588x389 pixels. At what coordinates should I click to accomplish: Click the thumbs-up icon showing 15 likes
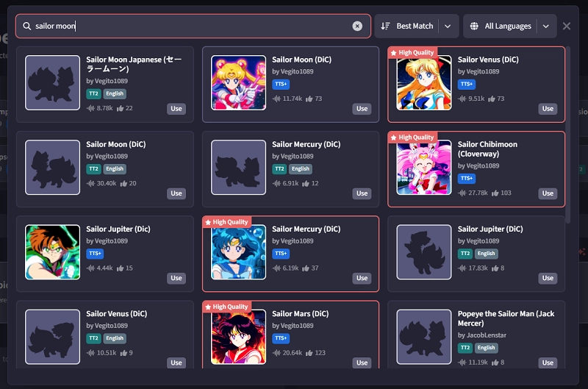[x=120, y=268]
